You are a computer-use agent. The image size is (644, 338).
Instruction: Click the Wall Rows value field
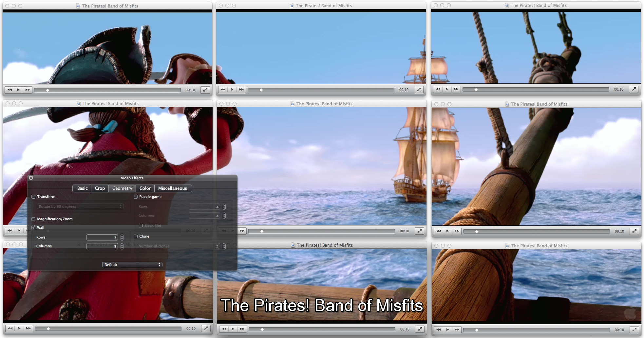point(102,238)
